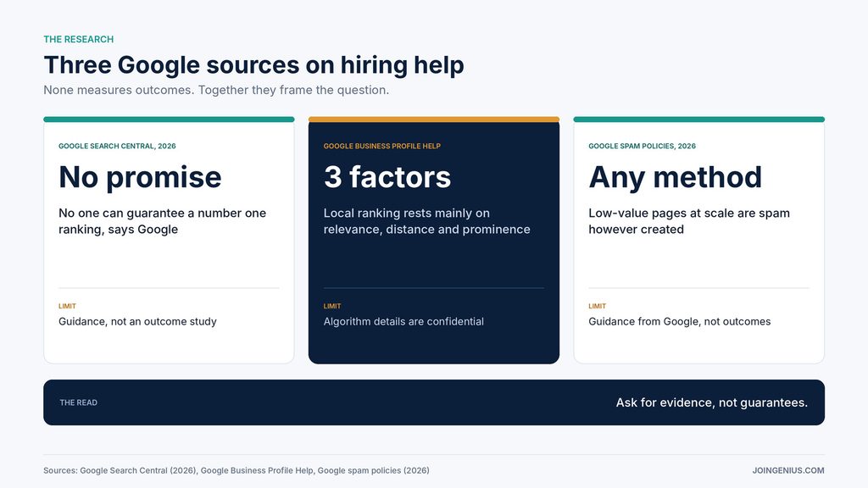Click the "THE RESEARCH" eyebrow label
This screenshot has width=868, height=488.
click(x=79, y=39)
